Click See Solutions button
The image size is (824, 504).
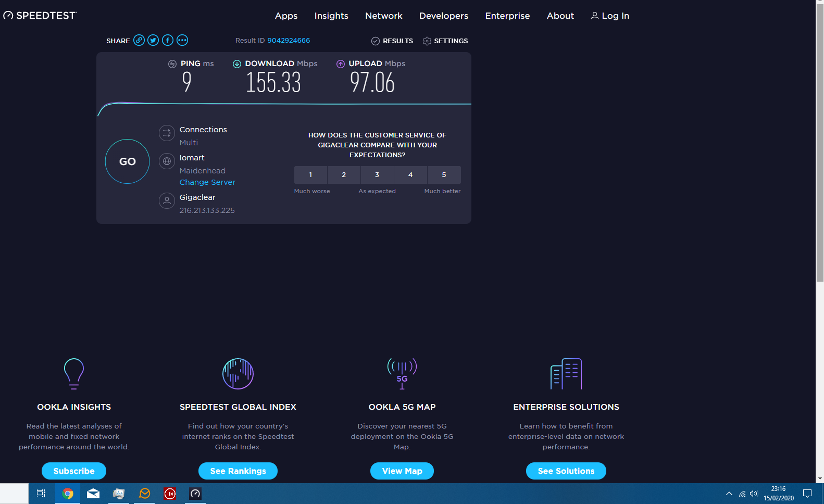[566, 471]
